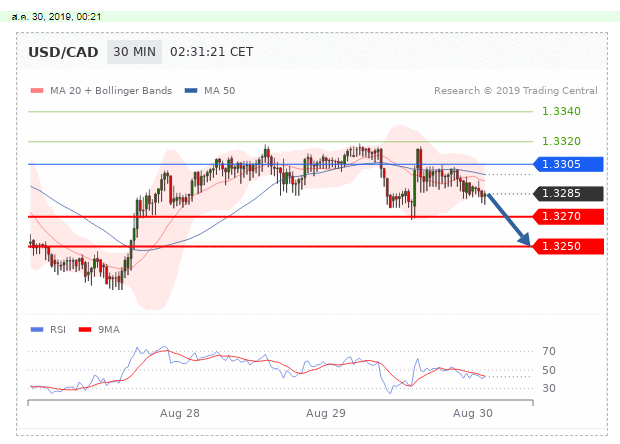This screenshot has width=620, height=444.
Task: Click the 1.3340 resistance level label
Action: (561, 111)
